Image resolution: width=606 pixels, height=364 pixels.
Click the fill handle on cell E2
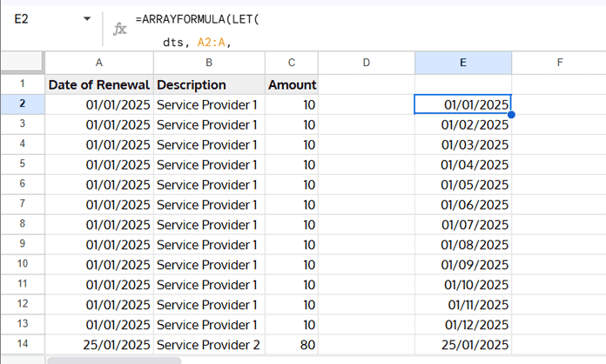pyautogui.click(x=511, y=114)
